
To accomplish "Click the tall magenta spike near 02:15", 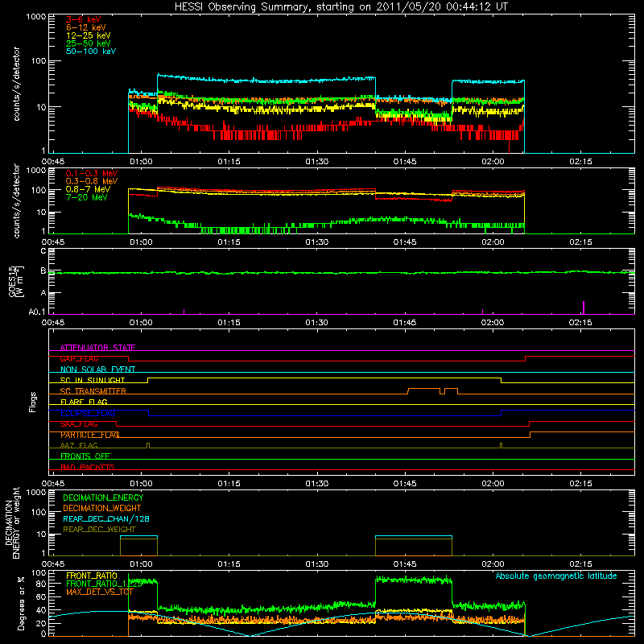I will (x=584, y=308).
